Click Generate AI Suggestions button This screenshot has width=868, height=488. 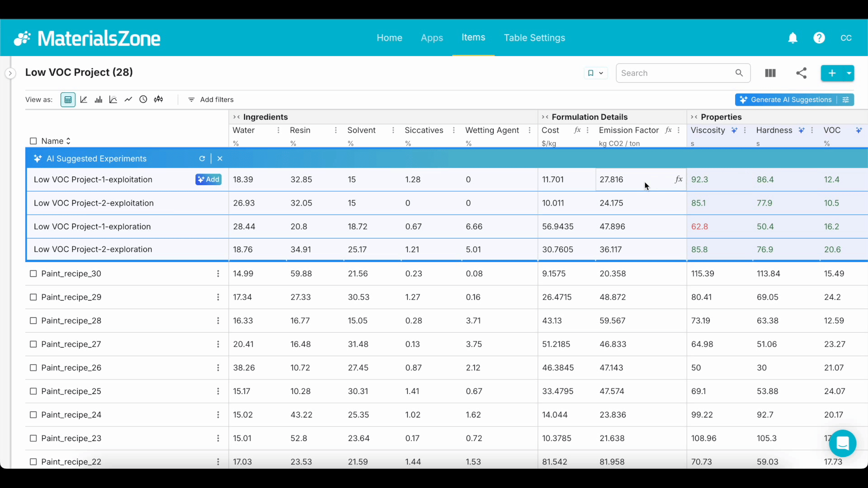(x=787, y=100)
